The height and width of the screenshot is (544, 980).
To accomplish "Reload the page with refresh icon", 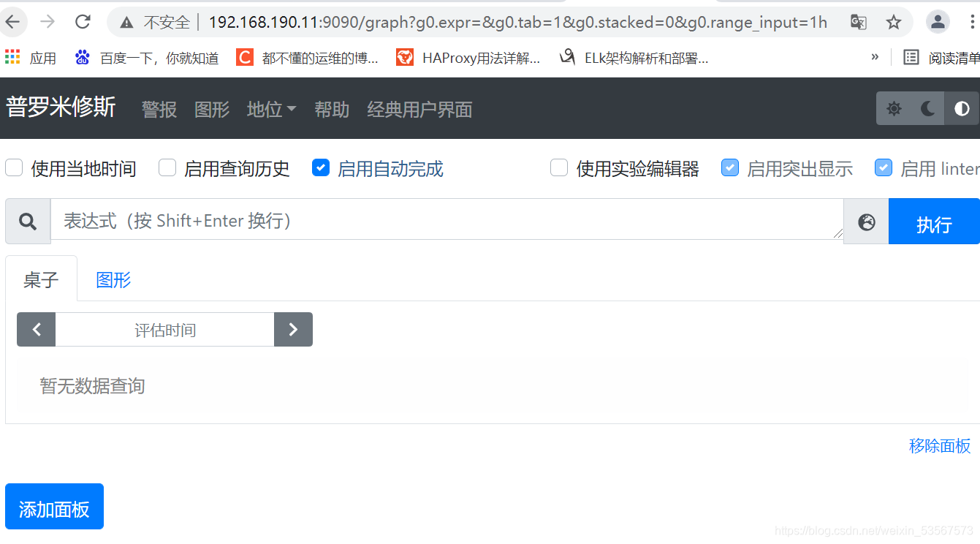I will 83,22.
